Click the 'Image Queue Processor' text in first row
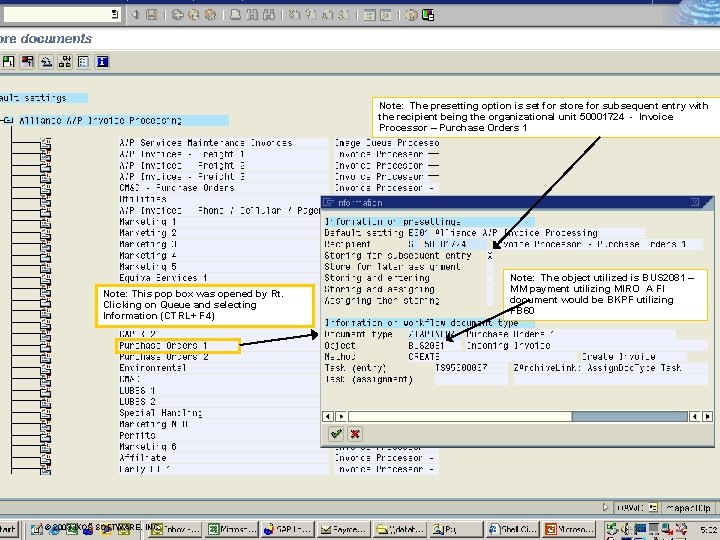Screen dimensions: 720x540 pos(387,143)
